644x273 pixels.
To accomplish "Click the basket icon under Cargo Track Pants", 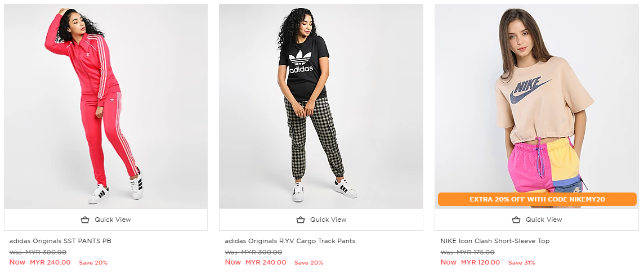I will pyautogui.click(x=301, y=220).
